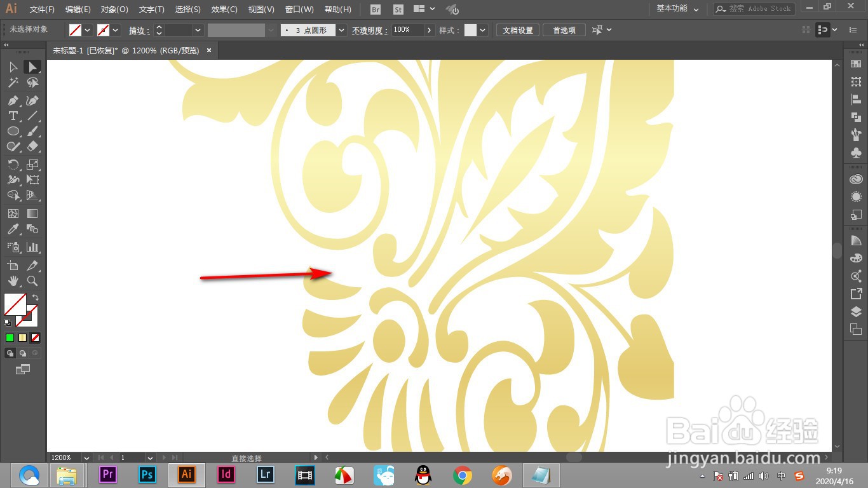Open Adobe Stock with St icon
Screen dimensions: 868x488
[398, 10]
